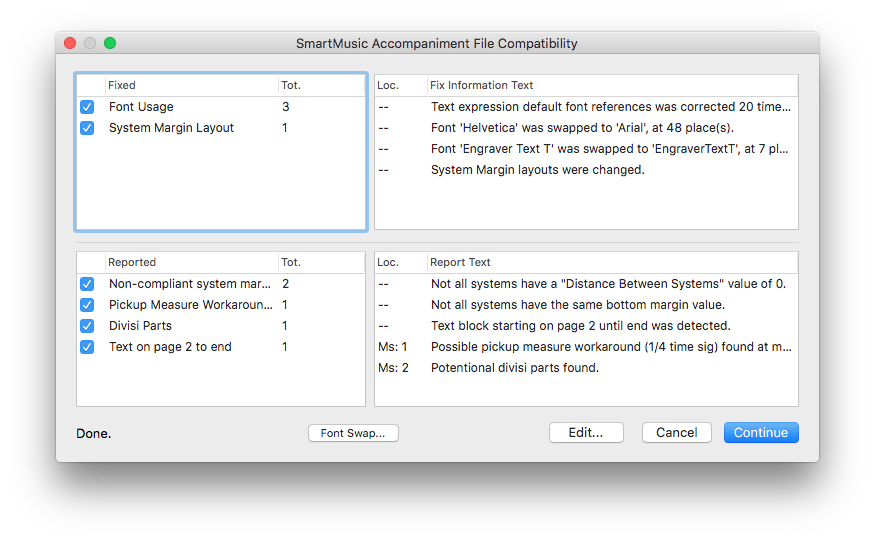Click the Fixed column header
Image resolution: width=875 pixels, height=542 pixels.
(190, 86)
